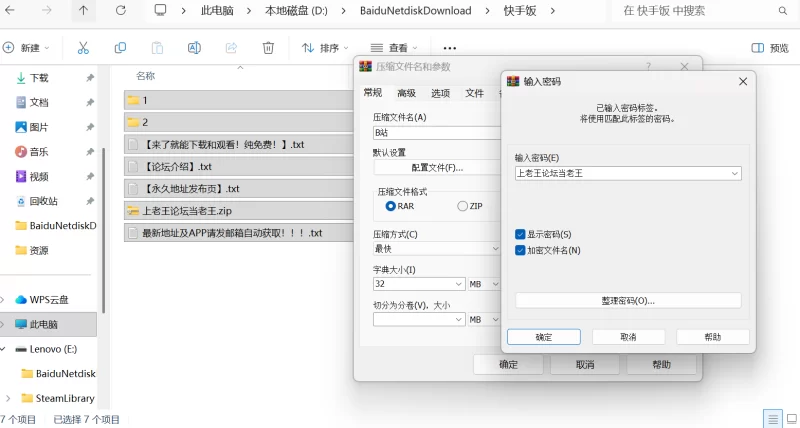Image resolution: width=800 pixels, height=428 pixels.
Task: Open the three-dot more options menu
Action: 449,48
